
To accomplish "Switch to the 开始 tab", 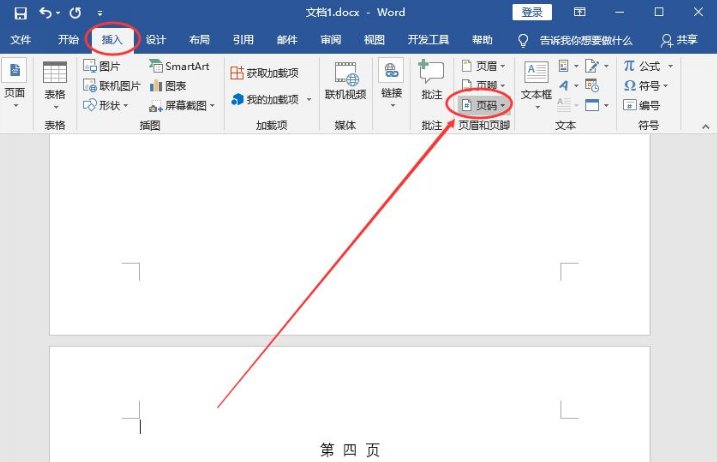I will point(68,40).
